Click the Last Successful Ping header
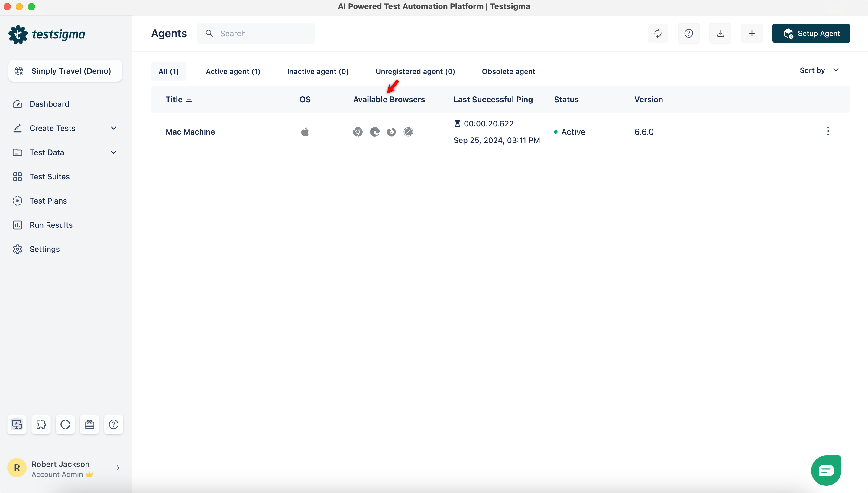The height and width of the screenshot is (493, 868). (x=493, y=99)
